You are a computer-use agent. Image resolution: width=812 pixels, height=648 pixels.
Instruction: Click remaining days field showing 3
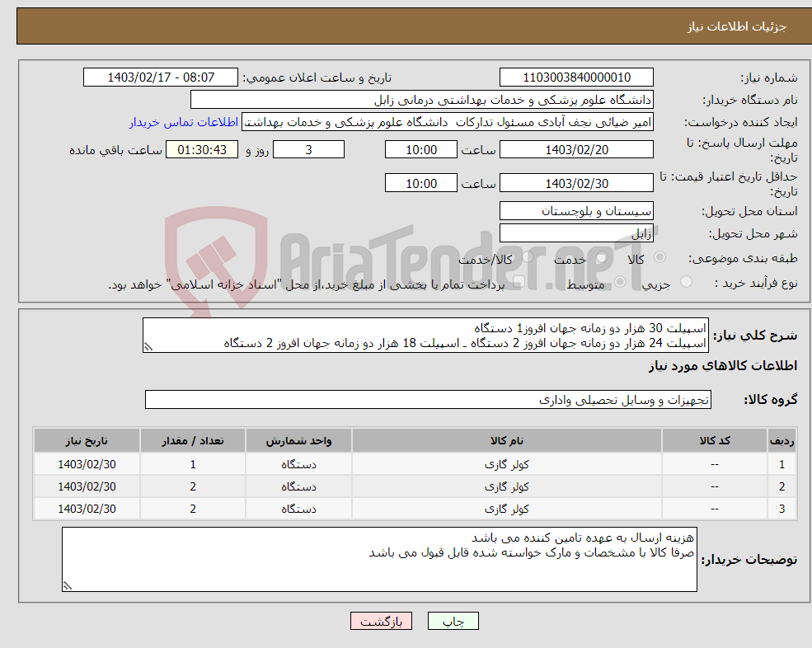click(x=308, y=150)
